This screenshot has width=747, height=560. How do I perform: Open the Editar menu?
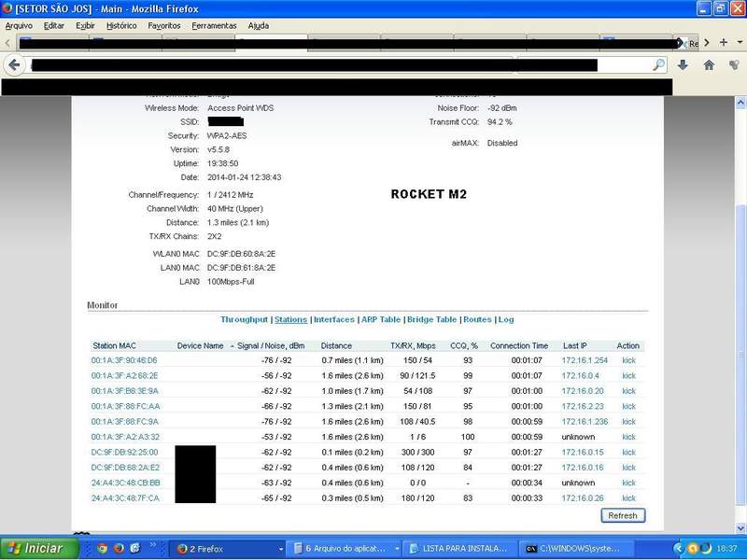click(x=54, y=26)
